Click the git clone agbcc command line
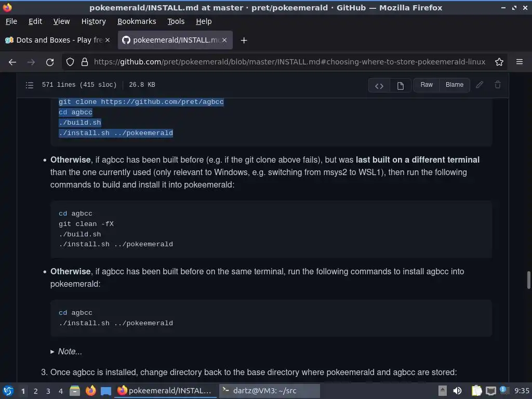532x399 pixels. (x=141, y=102)
